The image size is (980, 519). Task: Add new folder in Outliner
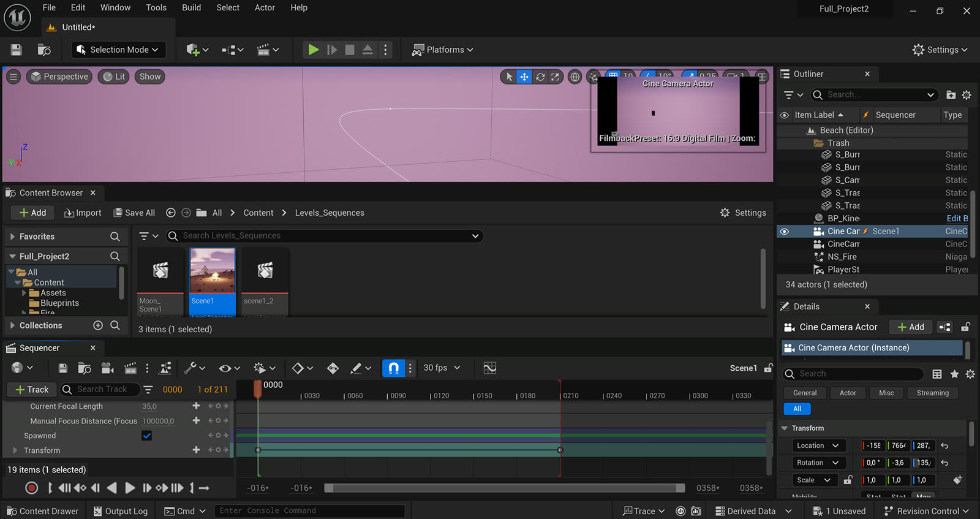[951, 95]
